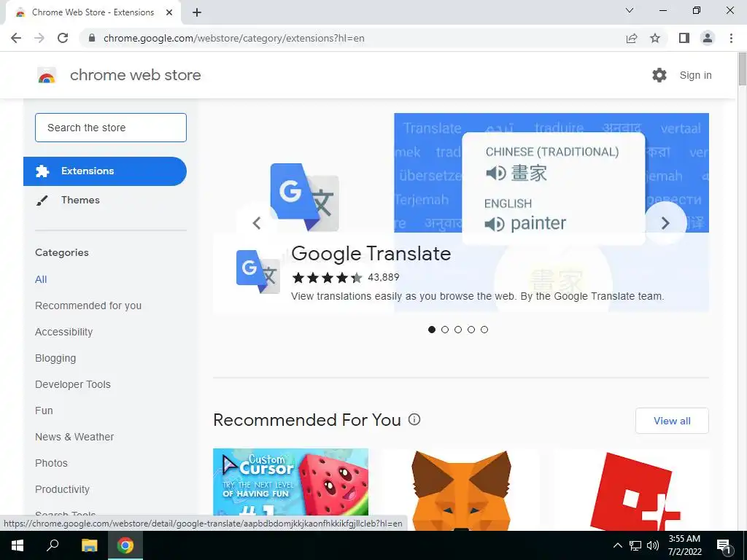The width and height of the screenshot is (747, 560).
Task: Open the volume tray icon
Action: tap(653, 545)
